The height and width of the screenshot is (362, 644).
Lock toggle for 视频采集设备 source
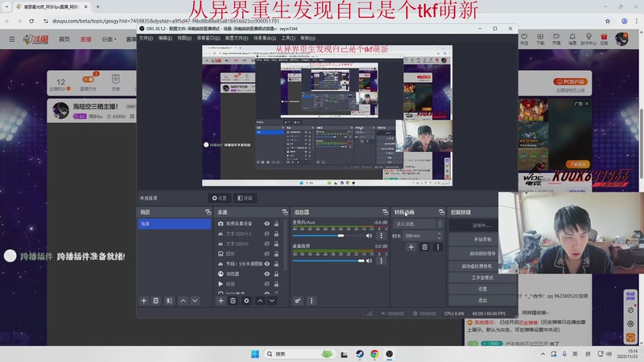276,224
